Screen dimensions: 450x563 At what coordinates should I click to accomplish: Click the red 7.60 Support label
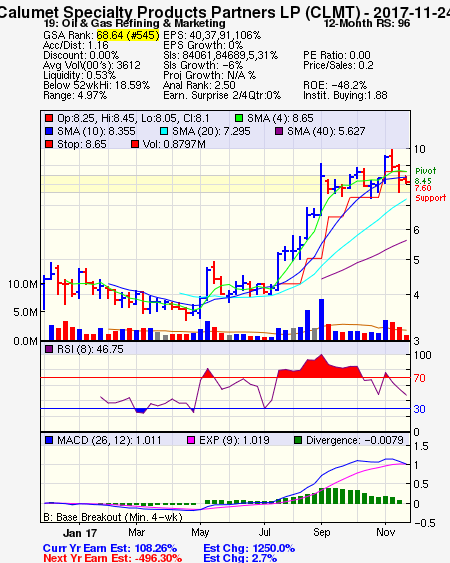point(430,193)
